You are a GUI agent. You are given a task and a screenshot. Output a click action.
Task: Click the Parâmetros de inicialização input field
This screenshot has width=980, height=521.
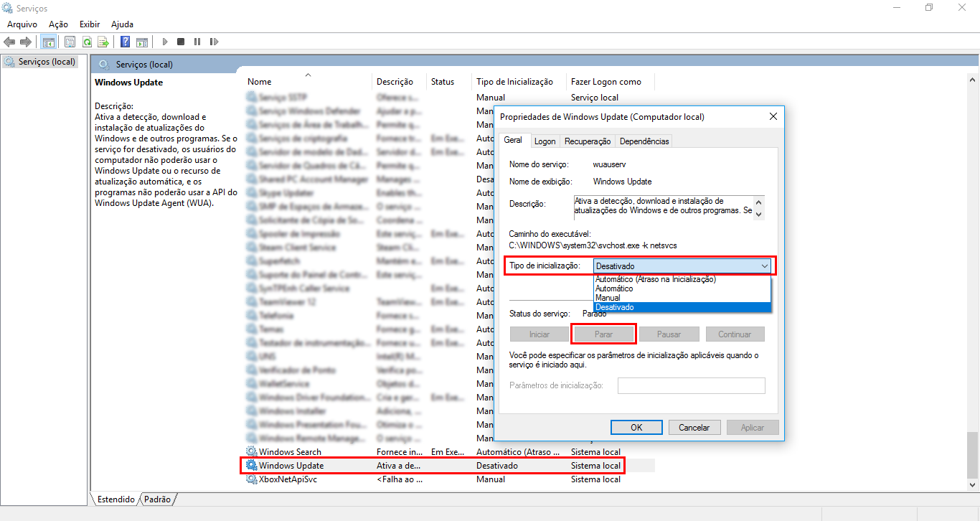tap(692, 385)
